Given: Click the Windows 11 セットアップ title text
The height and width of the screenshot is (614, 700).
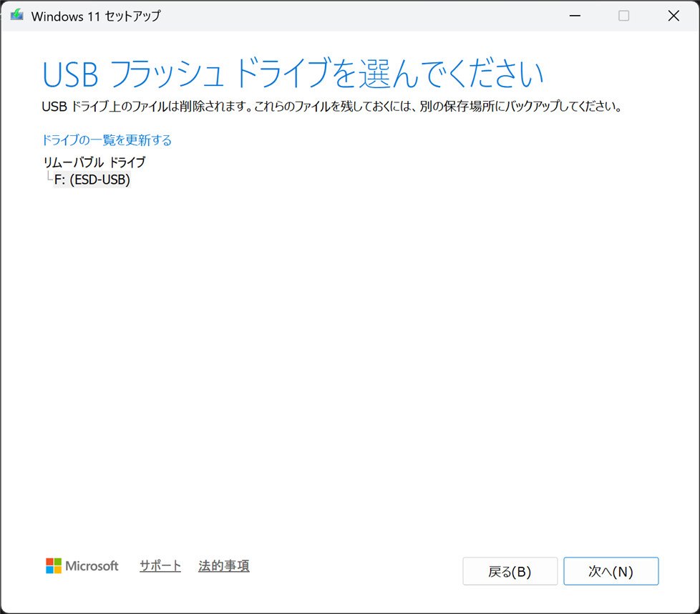Looking at the screenshot, I should tap(95, 16).
